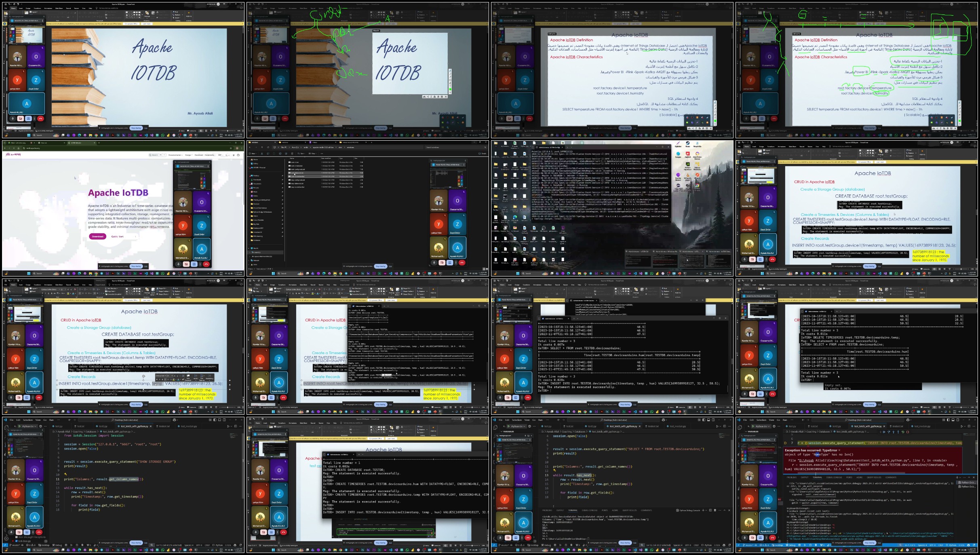Image resolution: width=980 pixels, height=555 pixels.
Task: Stop debugging with red square icon
Action: tap(908, 432)
